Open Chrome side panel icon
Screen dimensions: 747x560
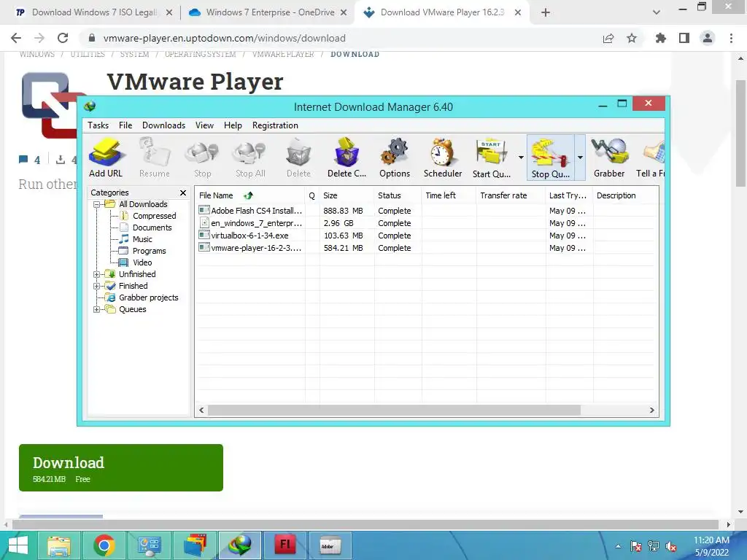tap(684, 38)
